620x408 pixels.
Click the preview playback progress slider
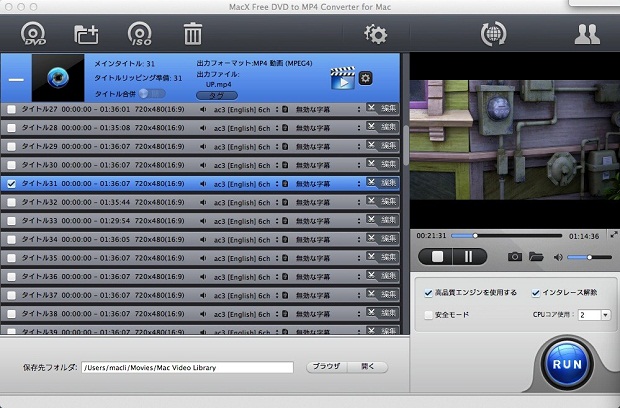click(x=507, y=236)
